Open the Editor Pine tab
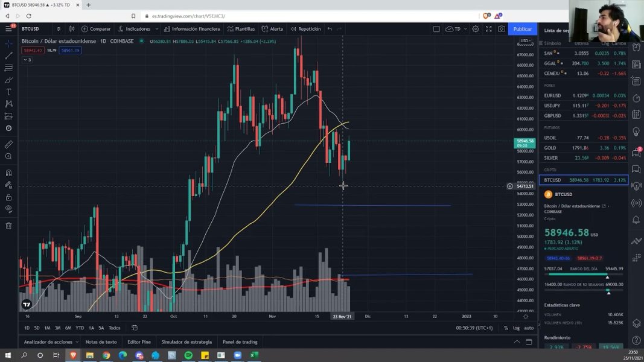This screenshot has height=362, width=644. pyautogui.click(x=139, y=342)
